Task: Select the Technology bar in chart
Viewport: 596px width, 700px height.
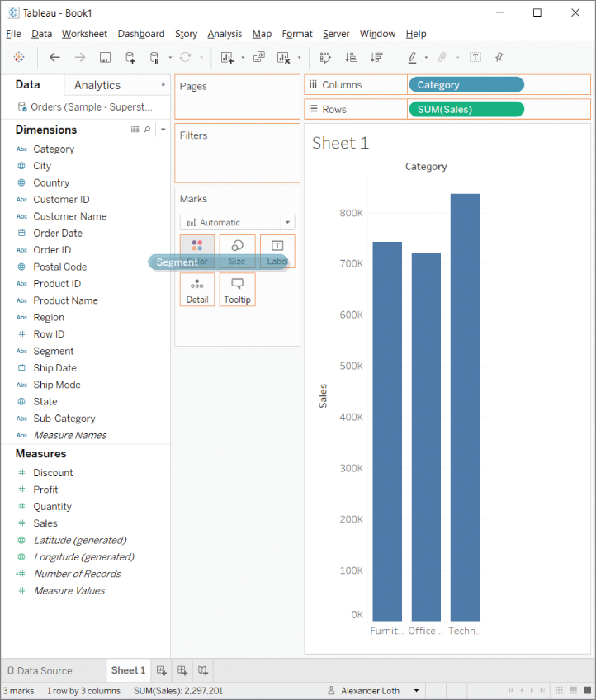Action: point(465,407)
